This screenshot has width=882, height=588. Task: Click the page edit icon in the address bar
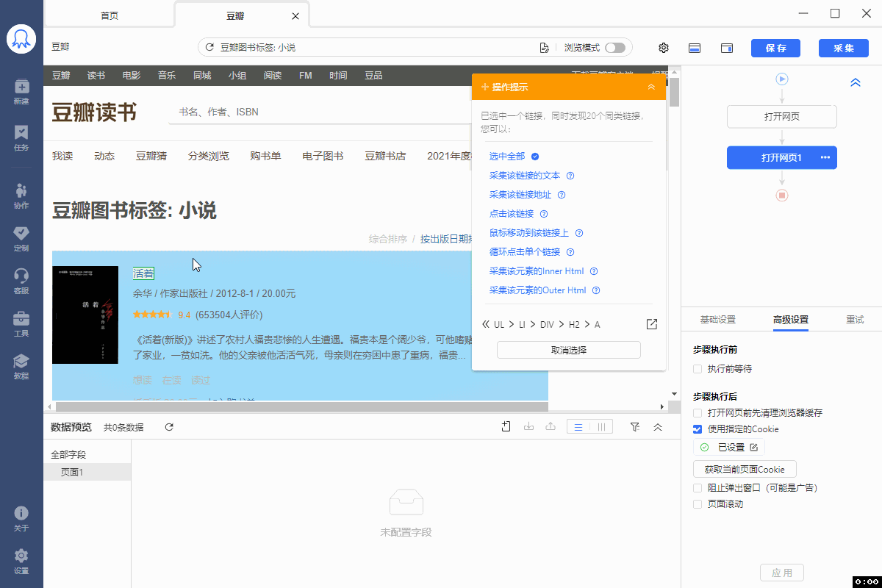544,48
